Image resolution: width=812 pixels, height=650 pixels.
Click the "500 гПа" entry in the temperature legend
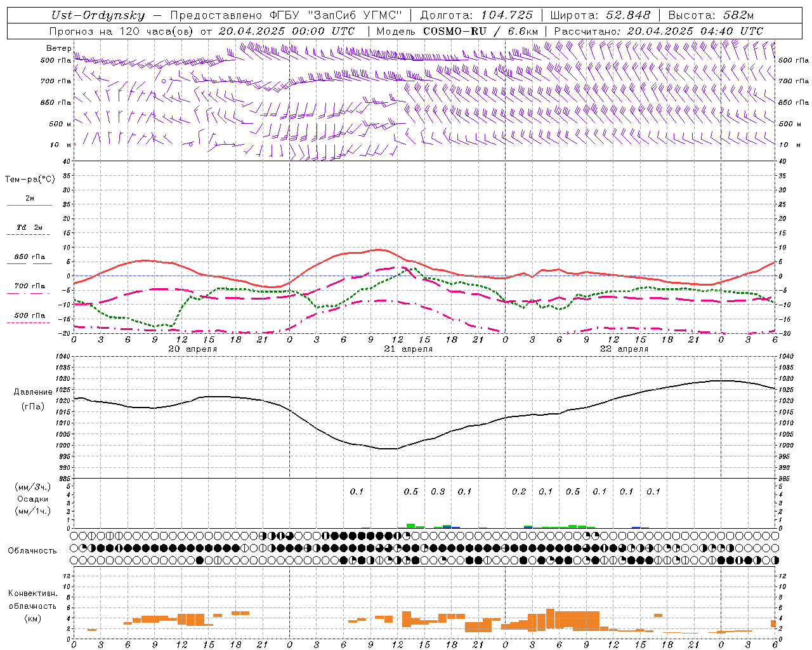(30, 315)
